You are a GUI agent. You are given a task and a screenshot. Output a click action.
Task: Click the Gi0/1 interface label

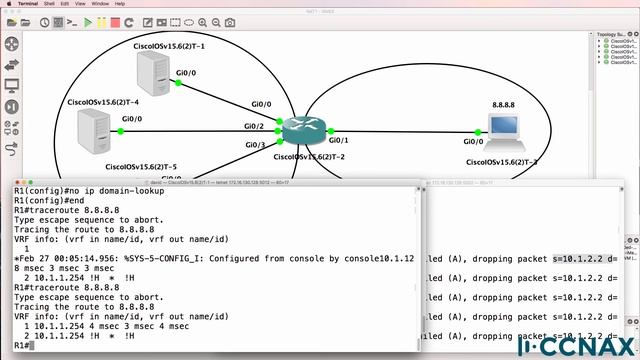(339, 140)
